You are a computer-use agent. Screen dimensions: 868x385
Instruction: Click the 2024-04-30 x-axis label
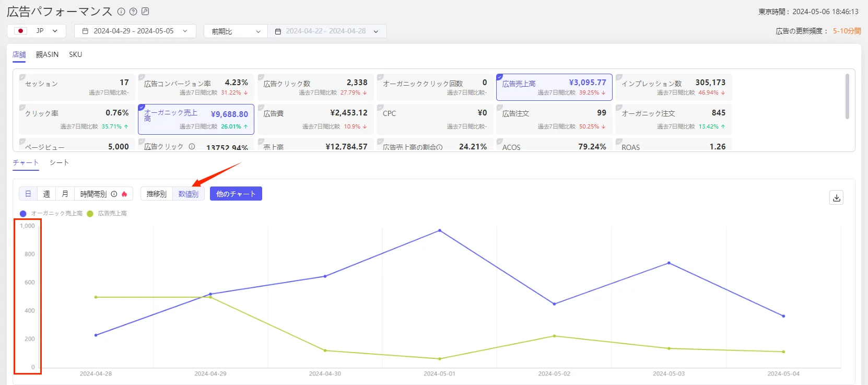pos(325,374)
